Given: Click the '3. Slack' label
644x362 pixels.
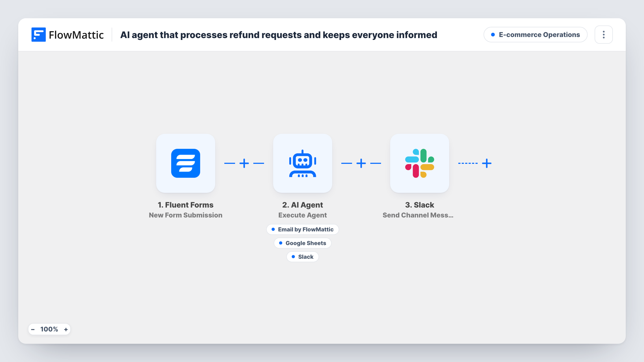Looking at the screenshot, I should click(420, 205).
